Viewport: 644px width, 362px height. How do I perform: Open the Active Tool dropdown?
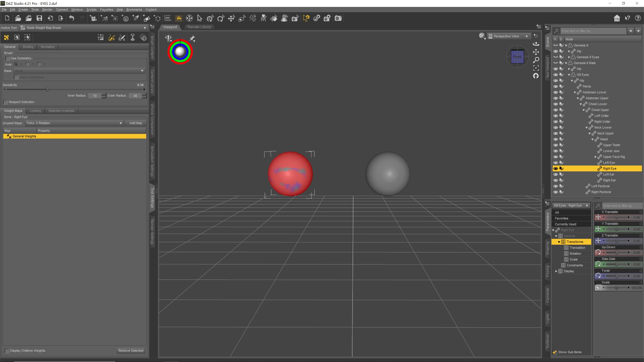pyautogui.click(x=145, y=28)
